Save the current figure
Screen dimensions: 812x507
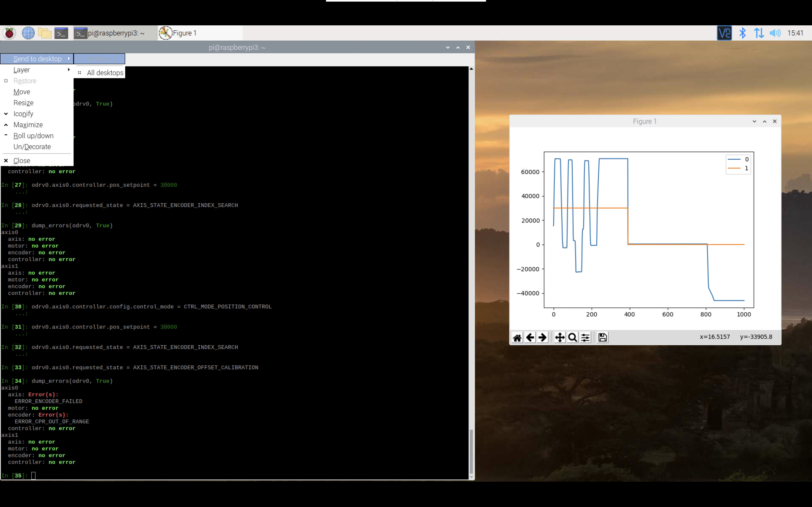[602, 337]
